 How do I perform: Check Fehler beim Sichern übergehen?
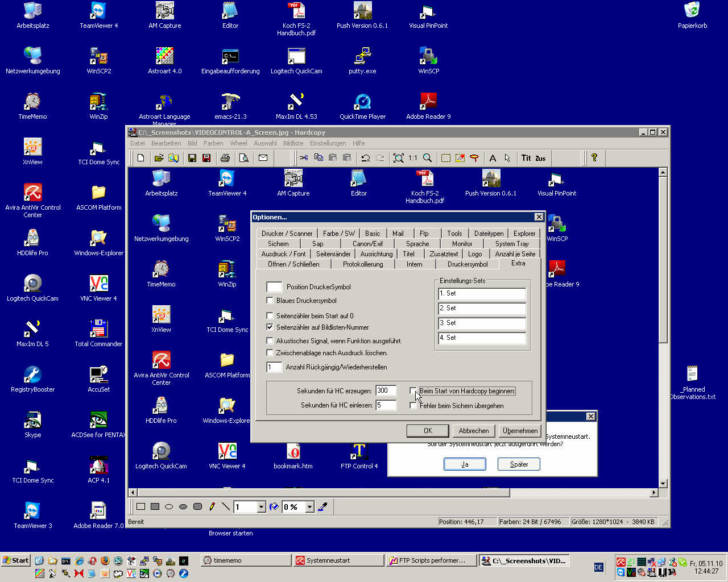(413, 405)
